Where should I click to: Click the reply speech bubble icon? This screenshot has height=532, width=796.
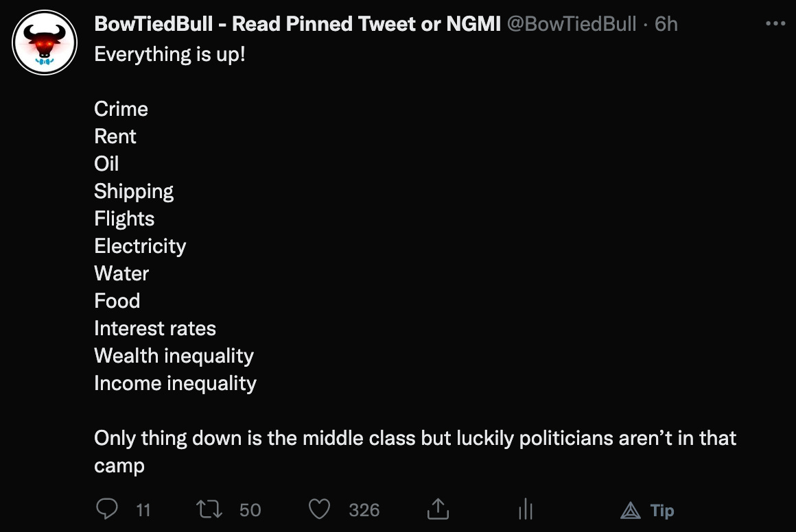106,509
